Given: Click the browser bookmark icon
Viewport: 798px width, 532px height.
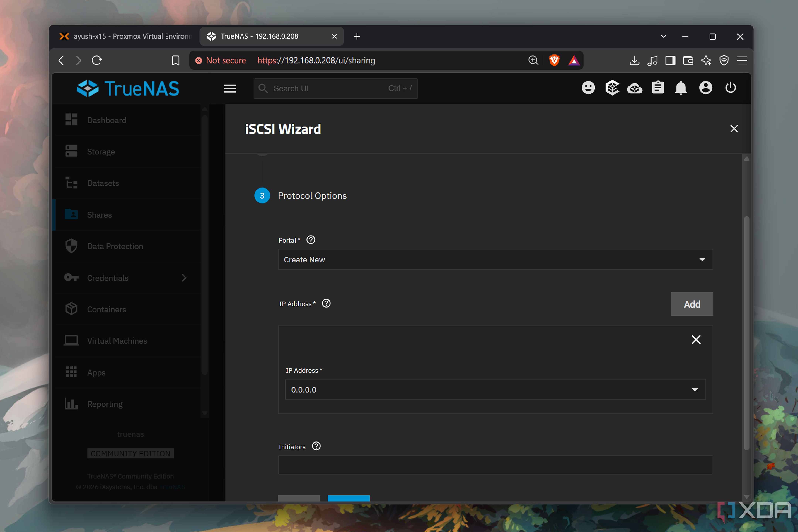Looking at the screenshot, I should (175, 60).
